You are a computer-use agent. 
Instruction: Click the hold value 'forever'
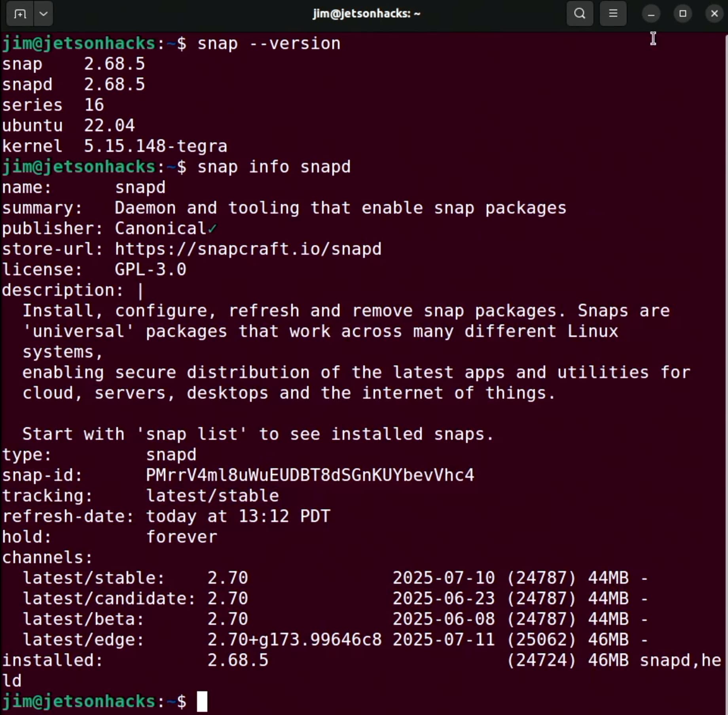click(x=182, y=537)
